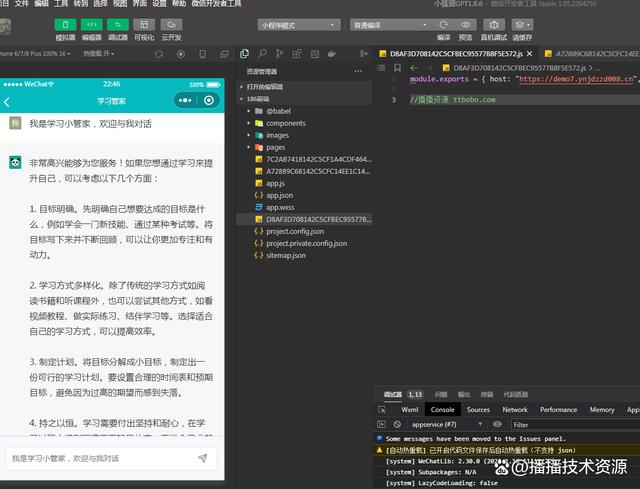Image resolution: width=640 pixels, height=489 pixels.
Task: Open app.js file
Action: coord(304,183)
